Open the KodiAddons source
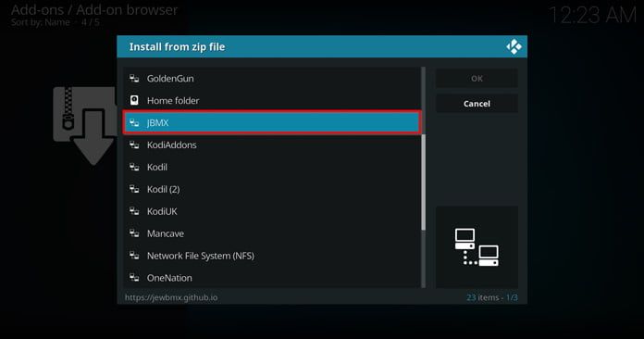644x339 pixels. [x=271, y=145]
